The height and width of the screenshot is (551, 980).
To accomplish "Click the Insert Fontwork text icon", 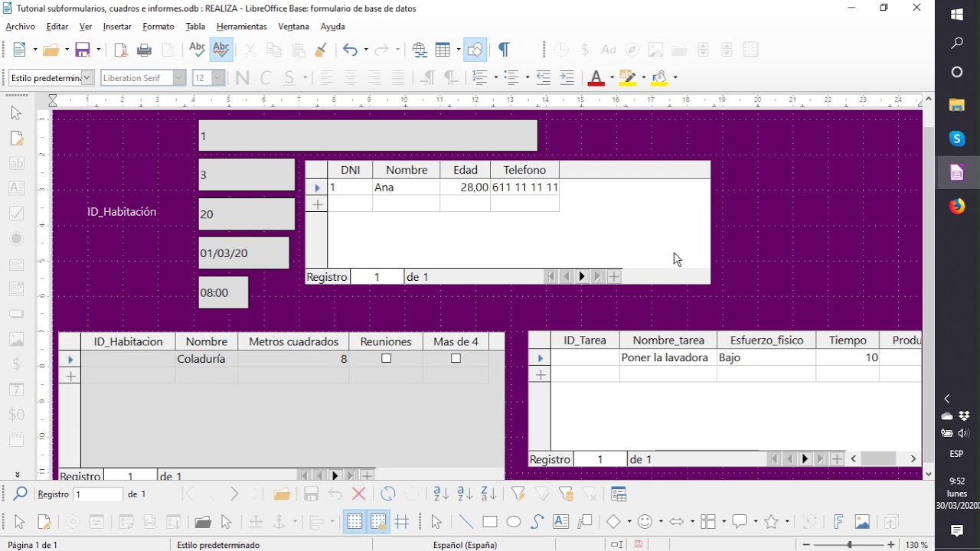I will (x=838, y=522).
